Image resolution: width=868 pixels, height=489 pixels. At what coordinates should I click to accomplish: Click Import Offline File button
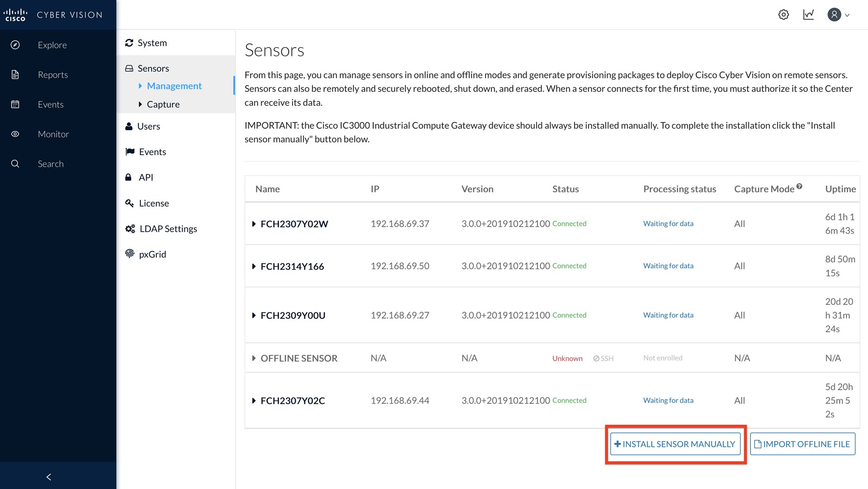[x=802, y=444]
